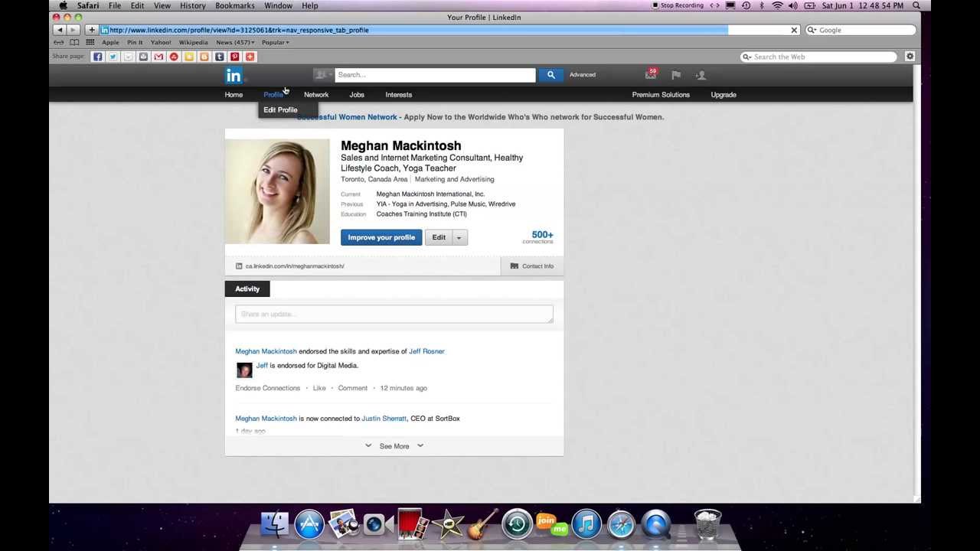The height and width of the screenshot is (551, 980).
Task: Share page via Twitter icon
Action: pos(113,57)
